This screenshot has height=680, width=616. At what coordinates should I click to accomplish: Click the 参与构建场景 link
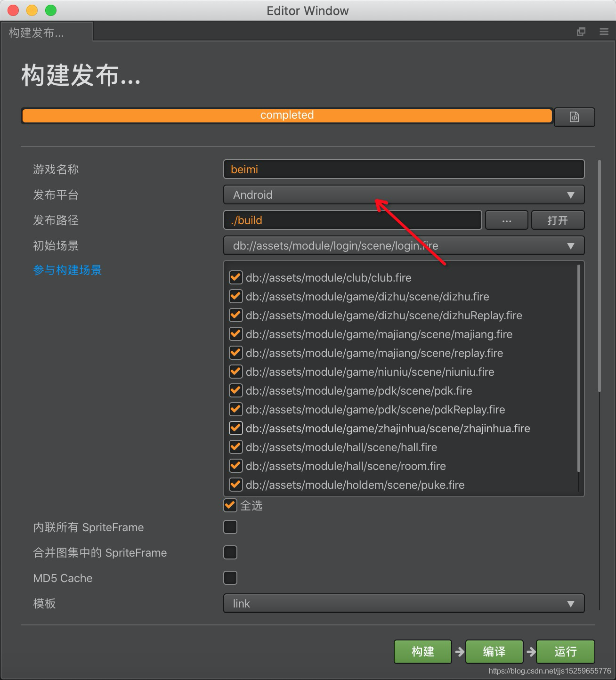click(67, 270)
